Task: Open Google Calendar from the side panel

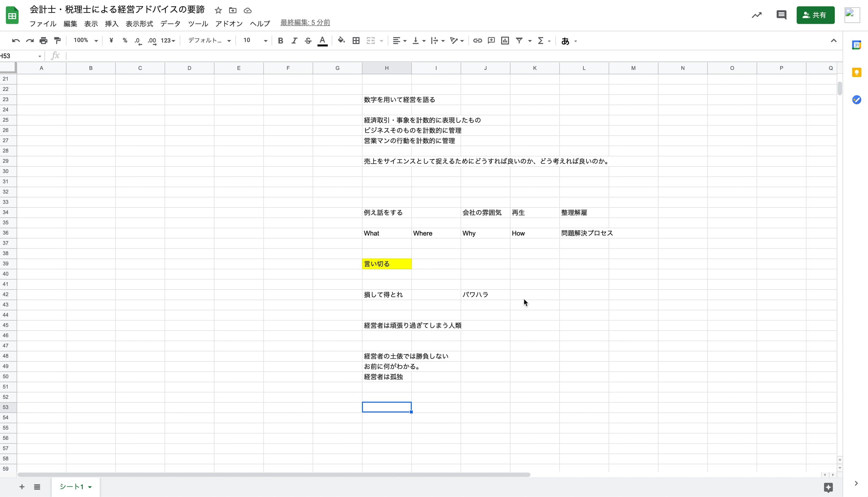Action: tap(857, 45)
